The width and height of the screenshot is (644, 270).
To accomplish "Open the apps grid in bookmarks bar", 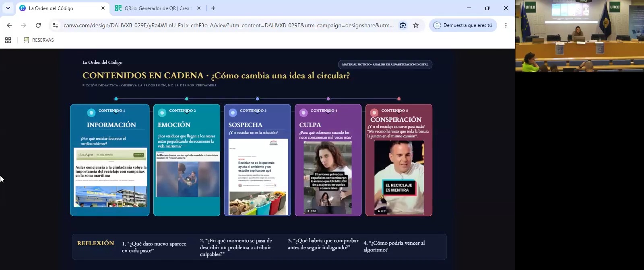I will pyautogui.click(x=8, y=40).
